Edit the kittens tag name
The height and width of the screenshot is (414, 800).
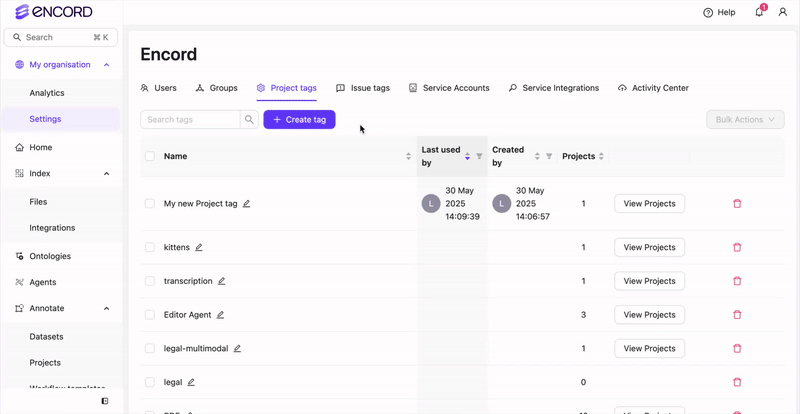coord(199,248)
